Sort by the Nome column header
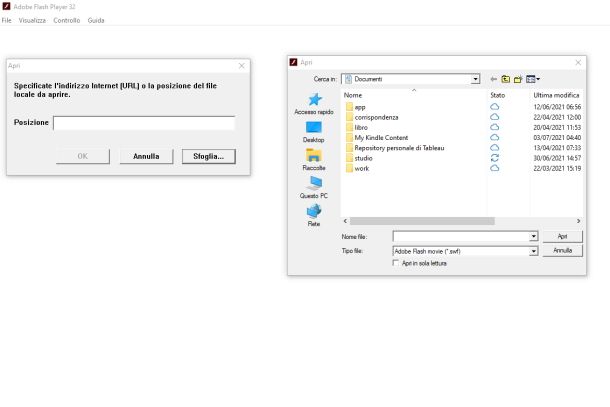The width and height of the screenshot is (610, 407). coord(353,95)
